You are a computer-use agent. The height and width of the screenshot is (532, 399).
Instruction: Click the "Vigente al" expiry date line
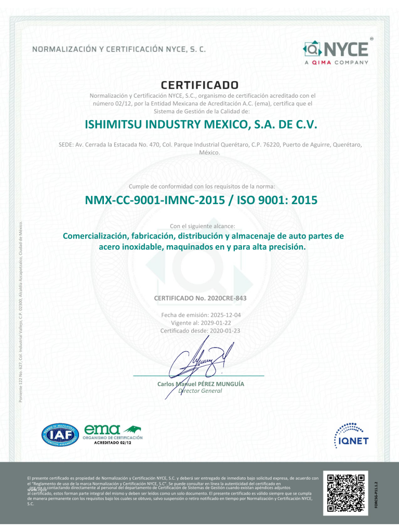pyautogui.click(x=200, y=323)
